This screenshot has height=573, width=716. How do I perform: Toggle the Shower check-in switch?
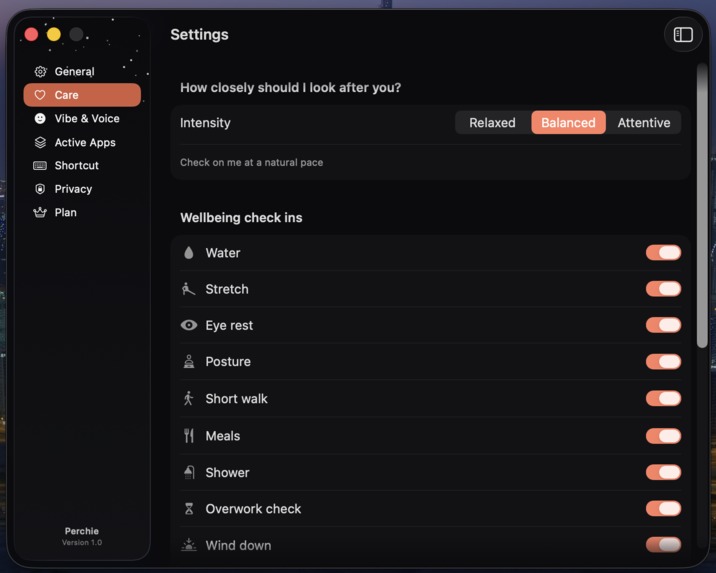tap(663, 472)
